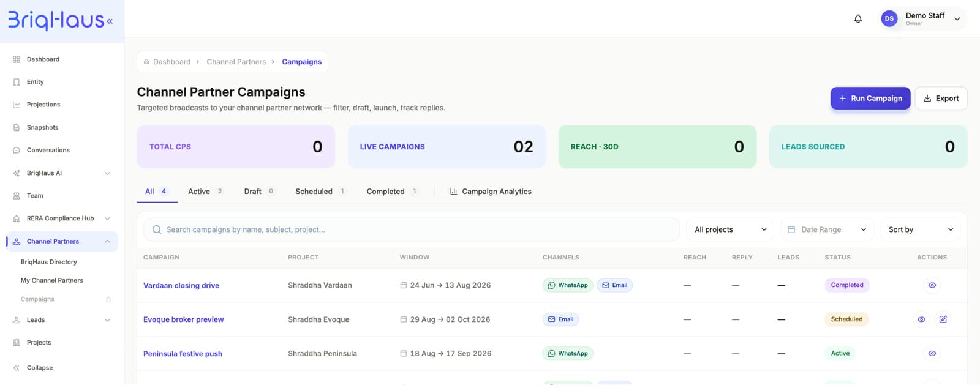Select the Live Campaigns stat card
Viewport: 980px width, 388px height.
pyautogui.click(x=447, y=147)
